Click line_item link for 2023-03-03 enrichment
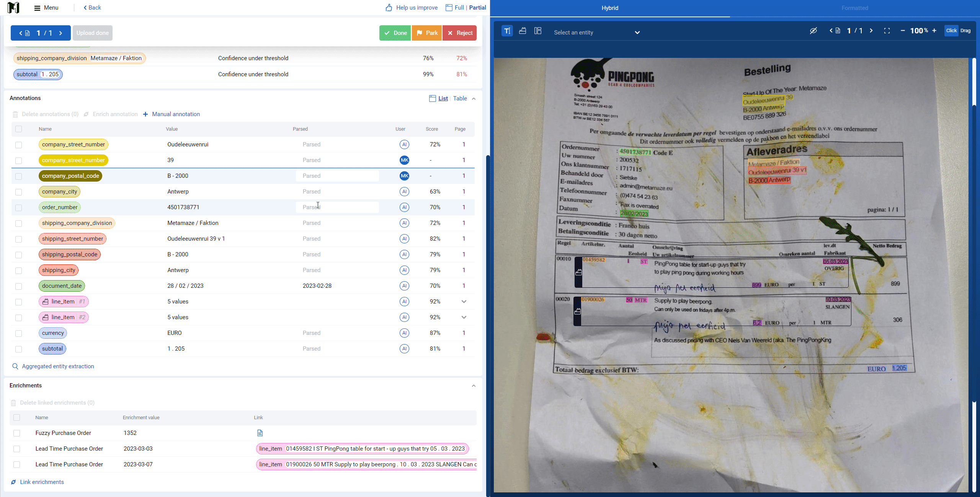This screenshot has width=980, height=497. (x=362, y=449)
